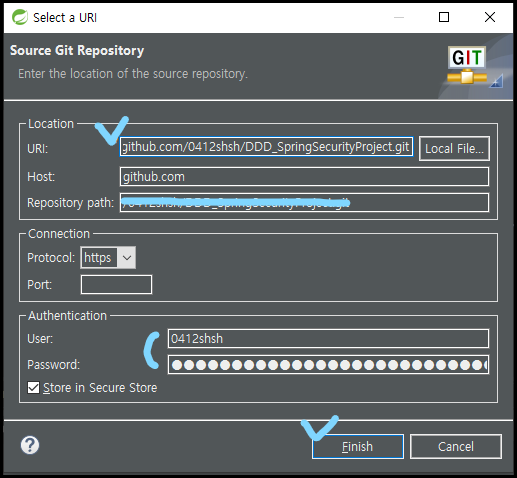Click the 'Enter the location of the source repository.' text
The width and height of the screenshot is (517, 478).
click(133, 74)
